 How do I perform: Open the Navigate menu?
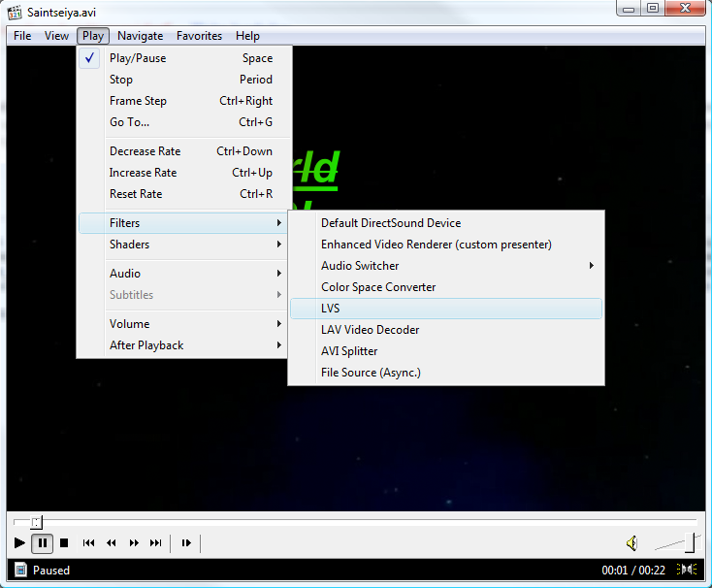pos(141,36)
